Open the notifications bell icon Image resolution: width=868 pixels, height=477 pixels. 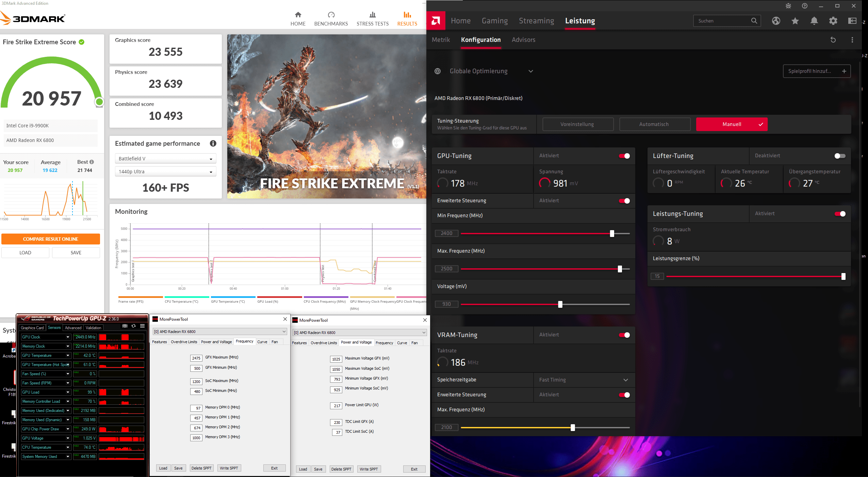814,21
